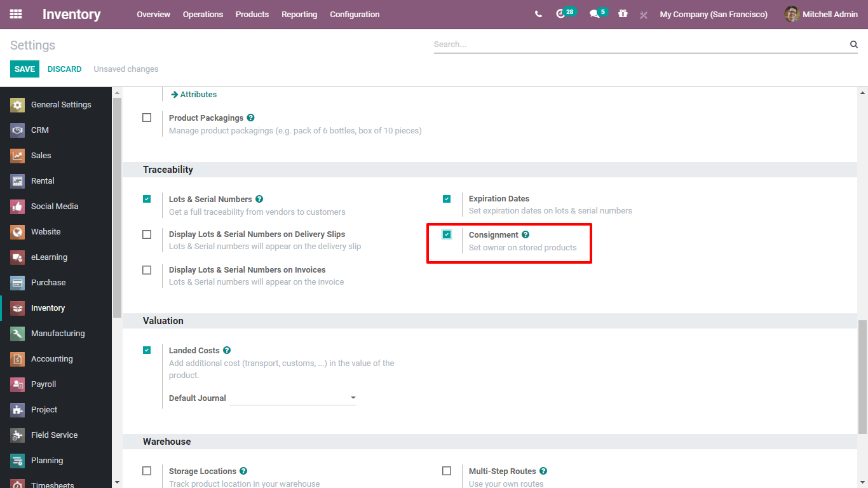Select Inventory in settings sidebar
This screenshot has height=488, width=868.
[57, 308]
